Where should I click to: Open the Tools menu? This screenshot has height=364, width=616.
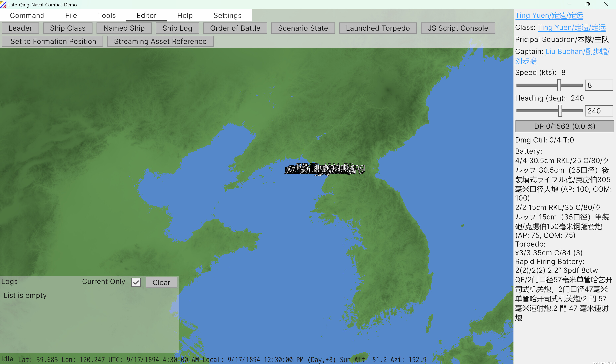pos(107,15)
